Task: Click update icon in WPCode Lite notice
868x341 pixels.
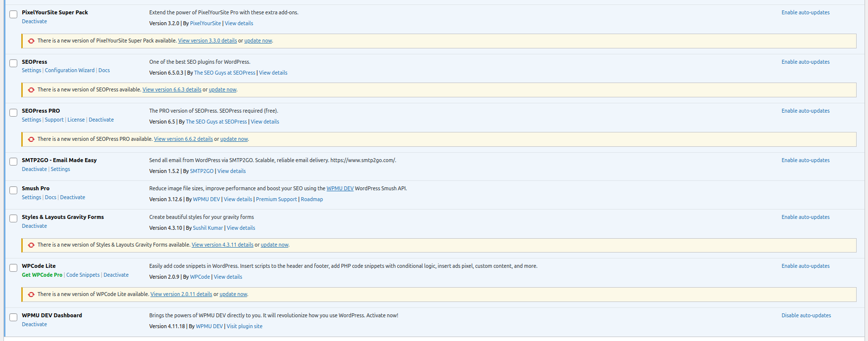Action: tap(31, 295)
